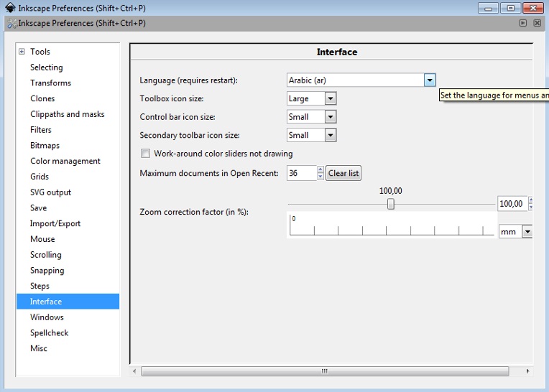Click the Clear list button
The height and width of the screenshot is (392, 549).
(x=343, y=173)
